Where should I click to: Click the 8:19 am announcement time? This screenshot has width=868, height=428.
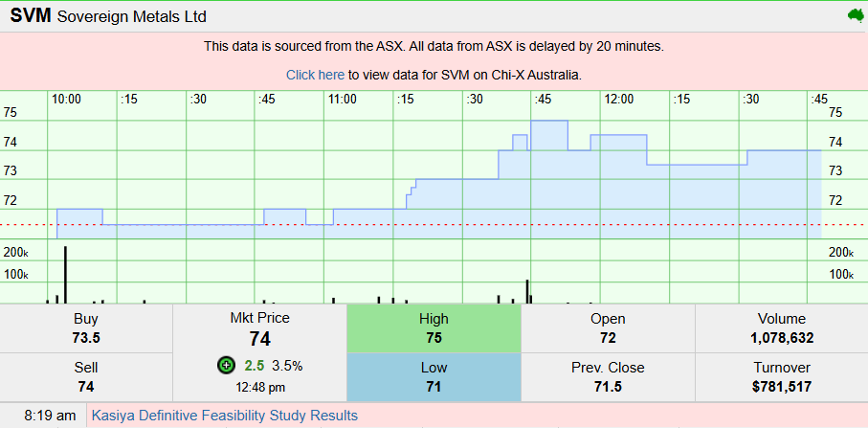pos(42,416)
